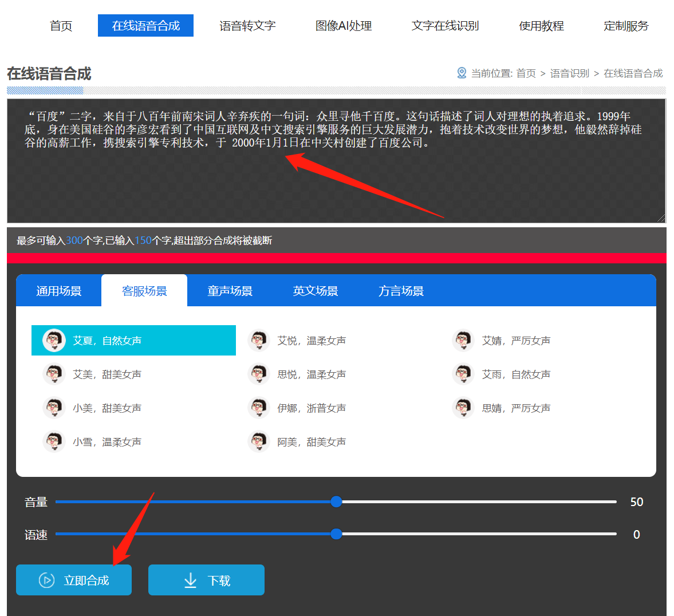Click the avatar icon beside 思婧 严厉女声
This screenshot has height=616, width=674.
click(x=463, y=408)
